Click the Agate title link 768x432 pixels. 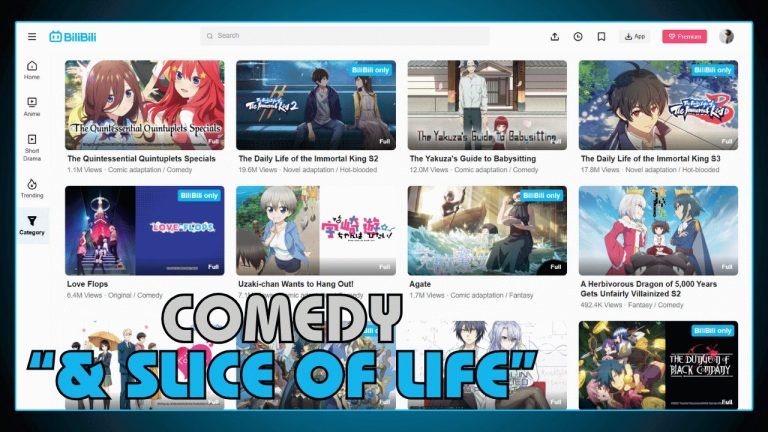point(421,284)
